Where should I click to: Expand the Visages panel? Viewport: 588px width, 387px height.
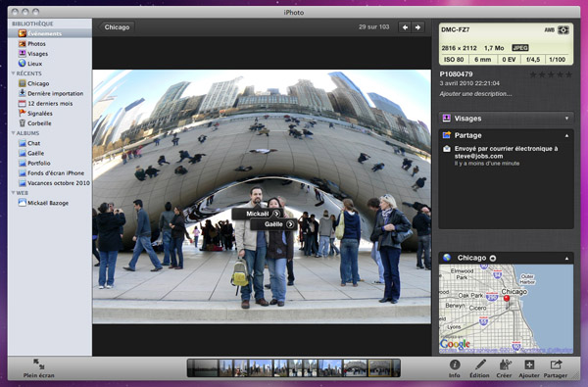click(566, 119)
